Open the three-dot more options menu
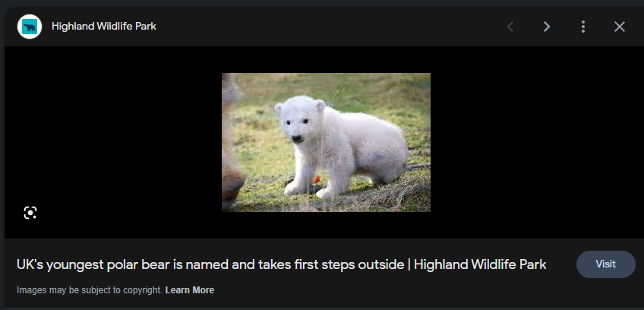644x310 pixels. [x=583, y=27]
